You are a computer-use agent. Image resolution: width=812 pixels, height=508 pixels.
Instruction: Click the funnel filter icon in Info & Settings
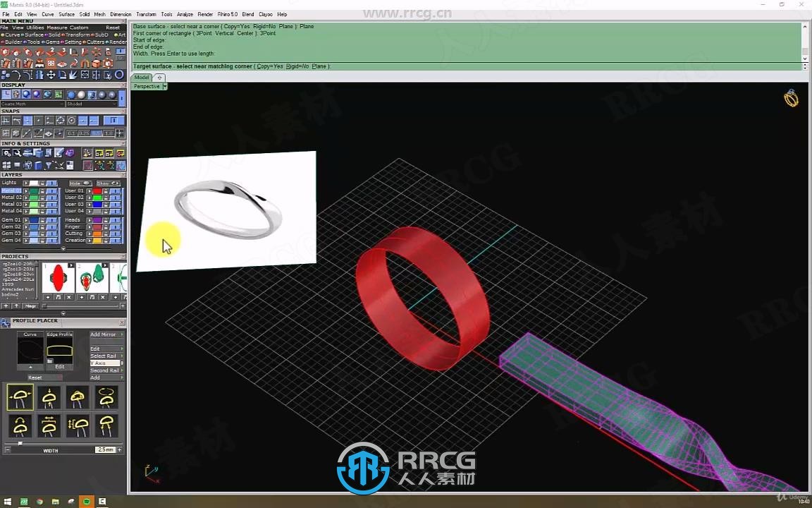[48, 165]
